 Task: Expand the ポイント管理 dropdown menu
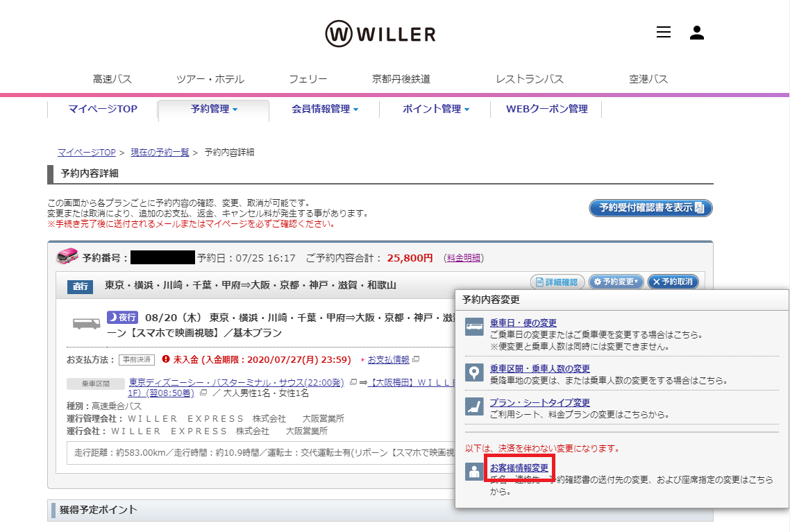(435, 109)
